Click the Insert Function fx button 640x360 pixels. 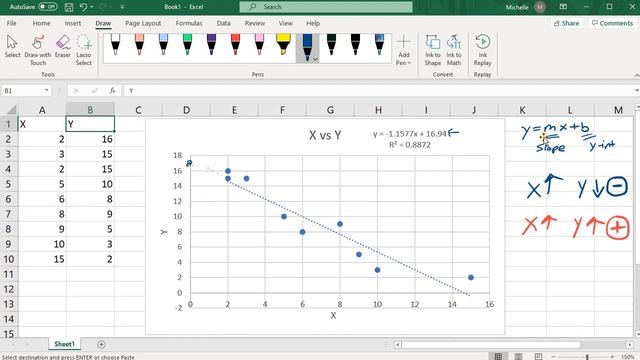tap(112, 91)
